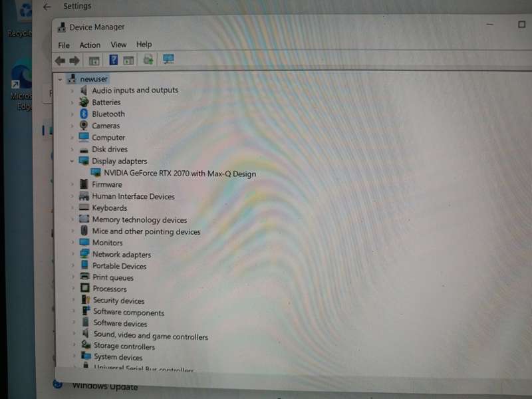The height and width of the screenshot is (399, 532).
Task: Click the Security devices category icon
Action: tap(86, 300)
